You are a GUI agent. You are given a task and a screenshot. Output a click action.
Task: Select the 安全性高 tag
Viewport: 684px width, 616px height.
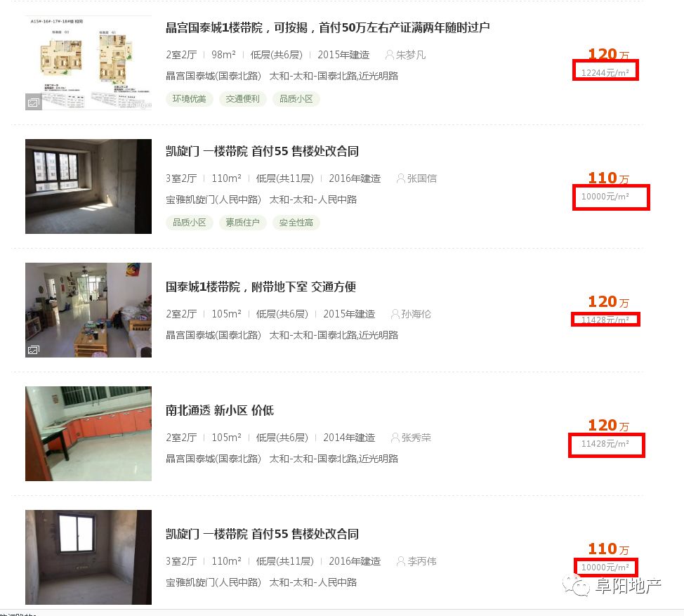pyautogui.click(x=296, y=223)
